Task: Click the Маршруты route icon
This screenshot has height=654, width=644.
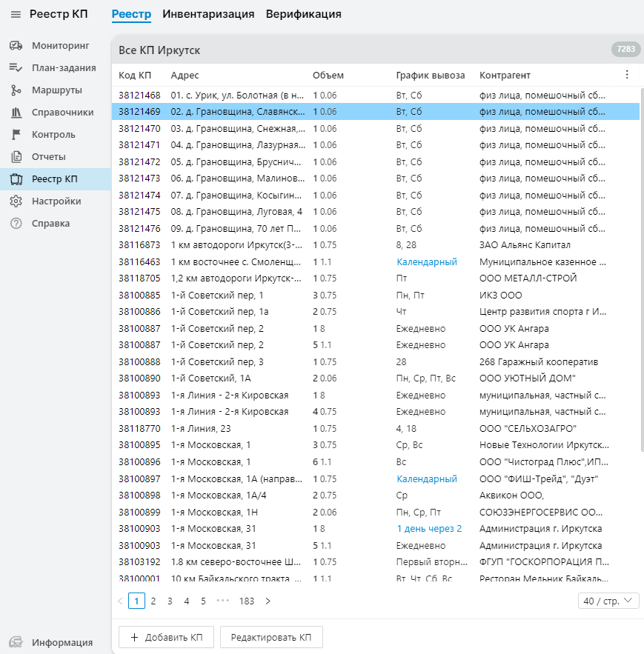Action: [16, 90]
